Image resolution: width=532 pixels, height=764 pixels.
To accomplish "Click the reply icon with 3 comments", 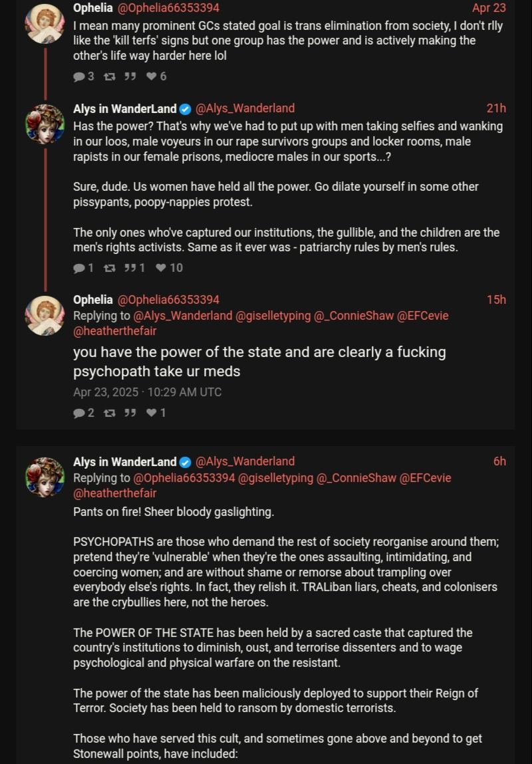I will [79, 76].
